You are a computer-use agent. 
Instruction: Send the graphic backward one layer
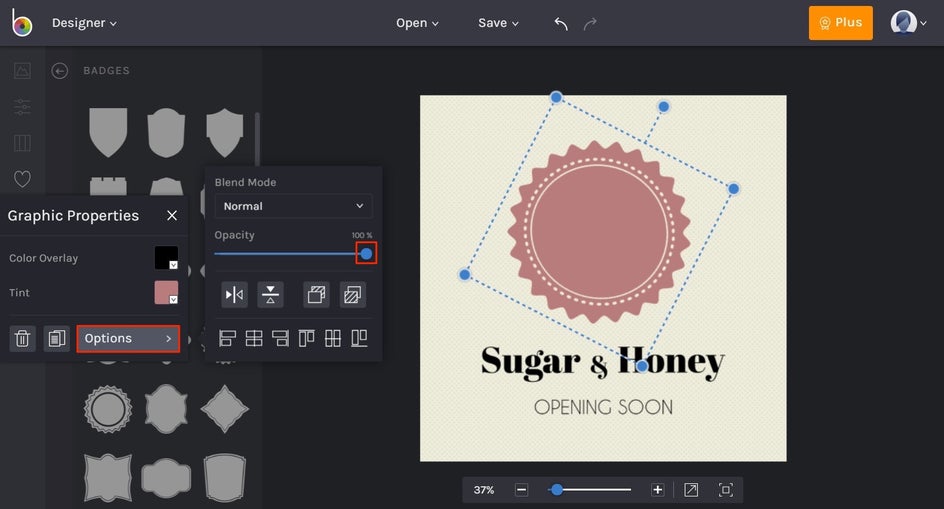tap(352, 295)
